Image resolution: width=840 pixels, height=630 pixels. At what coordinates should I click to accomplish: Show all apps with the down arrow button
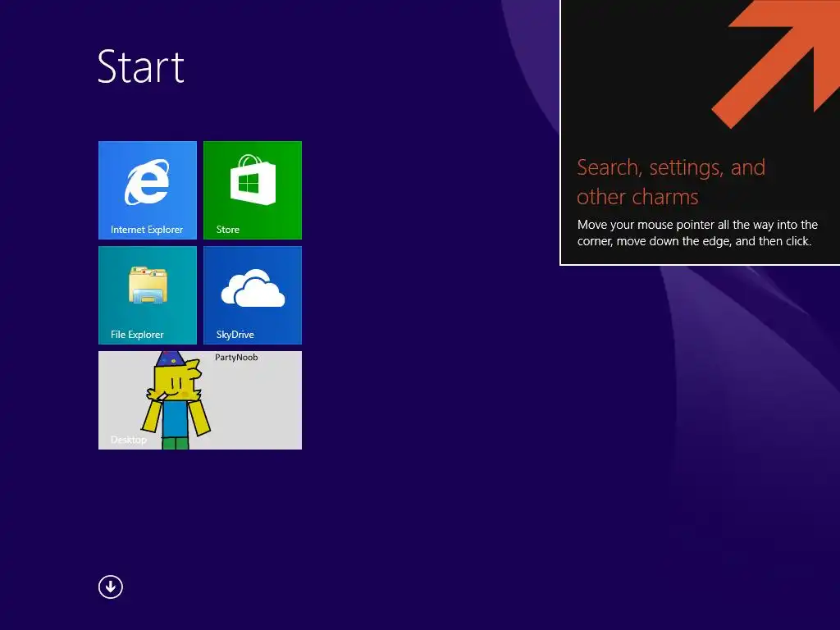(111, 587)
